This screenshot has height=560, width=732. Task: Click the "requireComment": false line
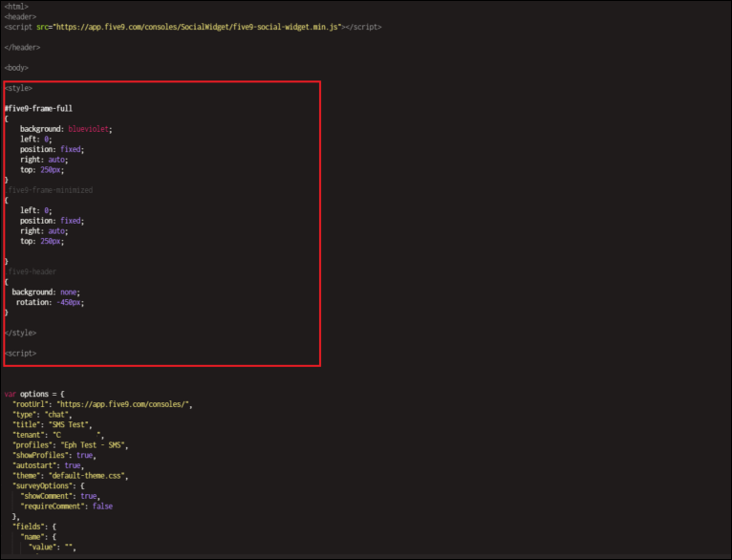point(66,506)
